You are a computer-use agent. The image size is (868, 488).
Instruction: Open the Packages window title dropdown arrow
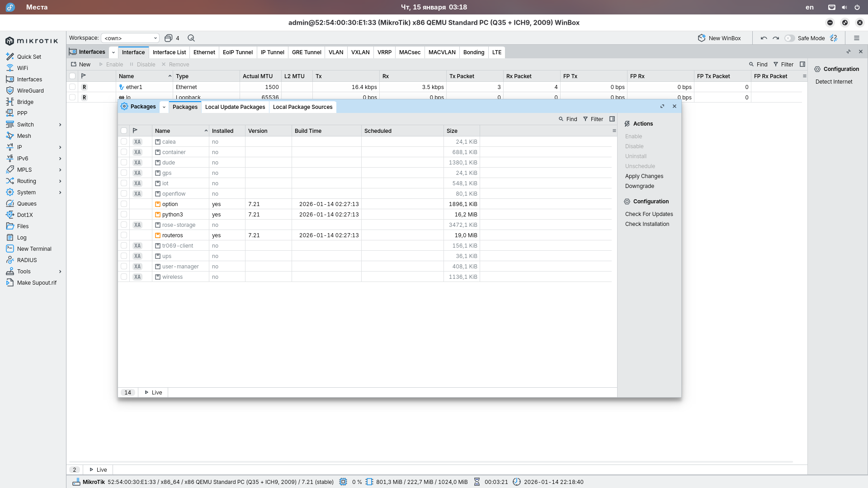pyautogui.click(x=164, y=107)
